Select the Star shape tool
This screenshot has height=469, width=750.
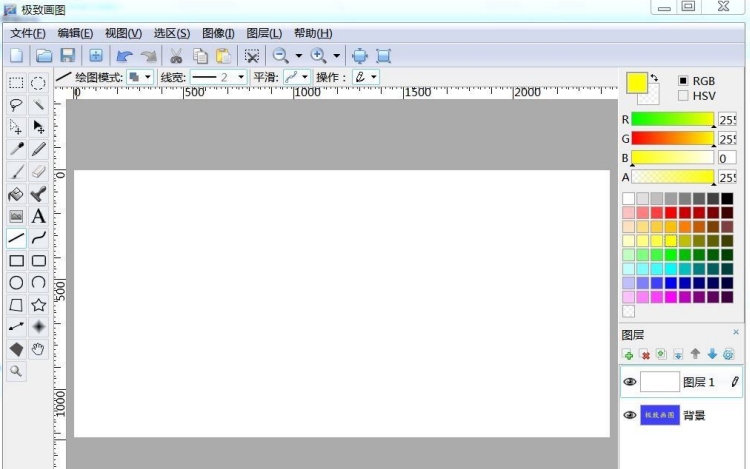tap(38, 304)
